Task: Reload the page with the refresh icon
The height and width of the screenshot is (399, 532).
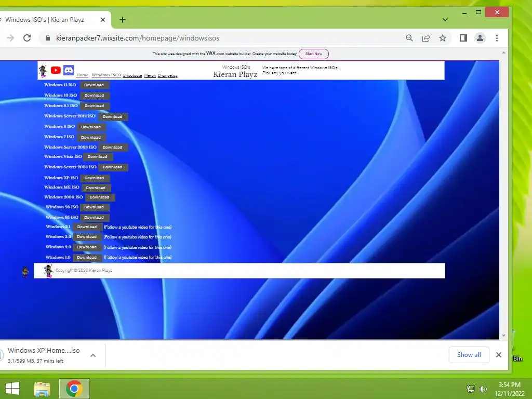Action: tap(27, 38)
